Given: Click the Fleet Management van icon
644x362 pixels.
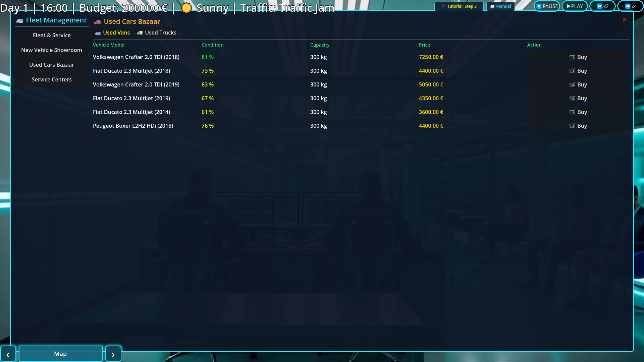Looking at the screenshot, I should tap(20, 21).
